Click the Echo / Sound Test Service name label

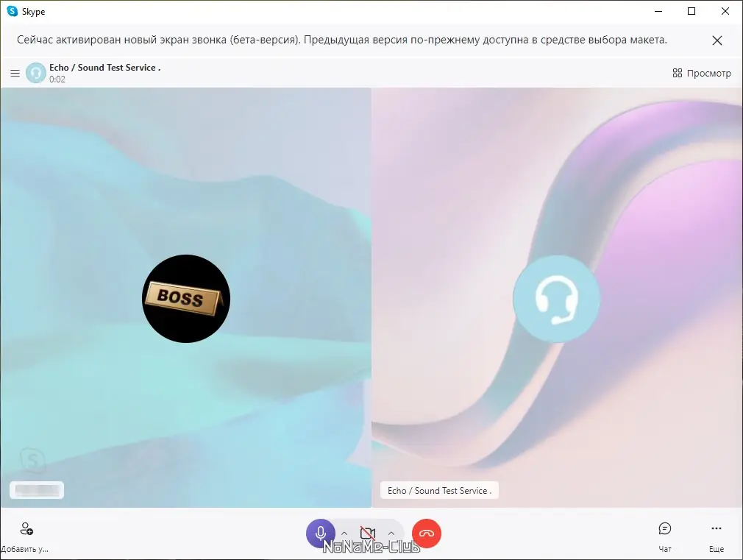tap(439, 491)
